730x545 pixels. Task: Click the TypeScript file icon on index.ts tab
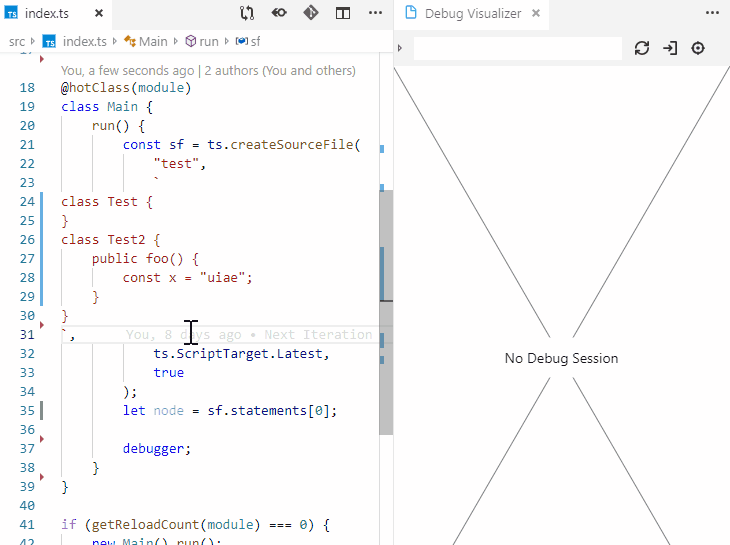coord(11,13)
